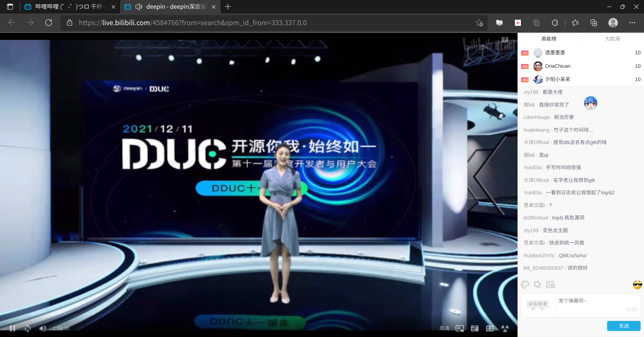
Task: Open user OriaChiuan in the ranking list
Action: pyautogui.click(x=557, y=66)
